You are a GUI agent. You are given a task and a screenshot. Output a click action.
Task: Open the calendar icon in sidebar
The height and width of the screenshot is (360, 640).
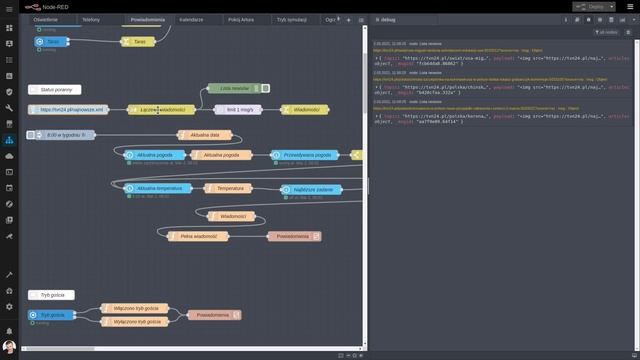(x=9, y=188)
